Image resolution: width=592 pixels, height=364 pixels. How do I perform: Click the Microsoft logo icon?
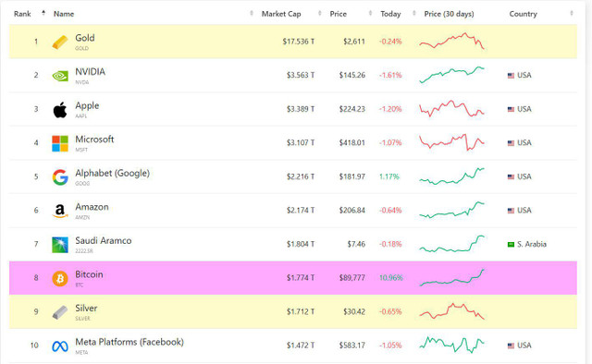point(60,143)
